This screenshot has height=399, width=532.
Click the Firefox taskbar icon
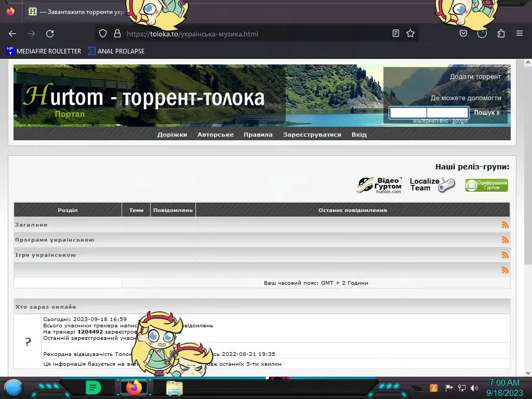(134, 388)
